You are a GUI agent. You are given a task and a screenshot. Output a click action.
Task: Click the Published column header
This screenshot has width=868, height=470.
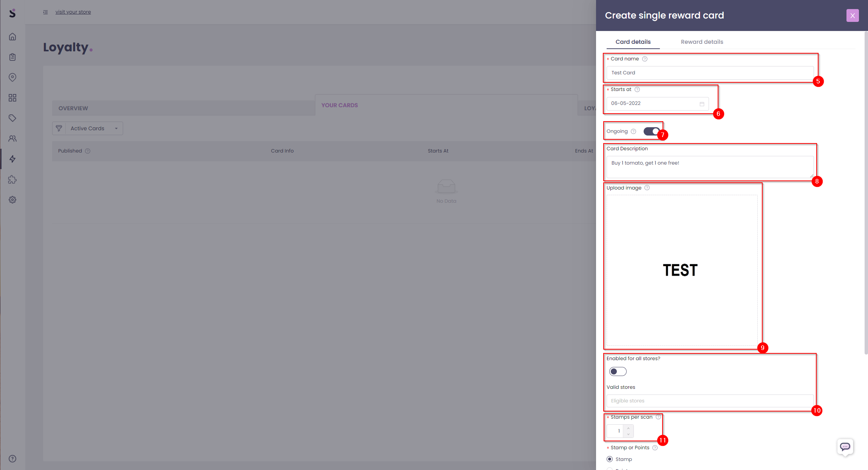70,151
